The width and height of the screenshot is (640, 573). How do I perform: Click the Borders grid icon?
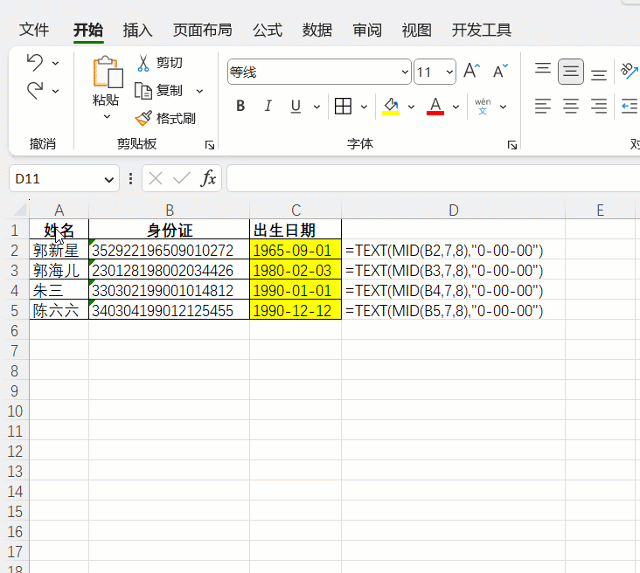[x=343, y=106]
